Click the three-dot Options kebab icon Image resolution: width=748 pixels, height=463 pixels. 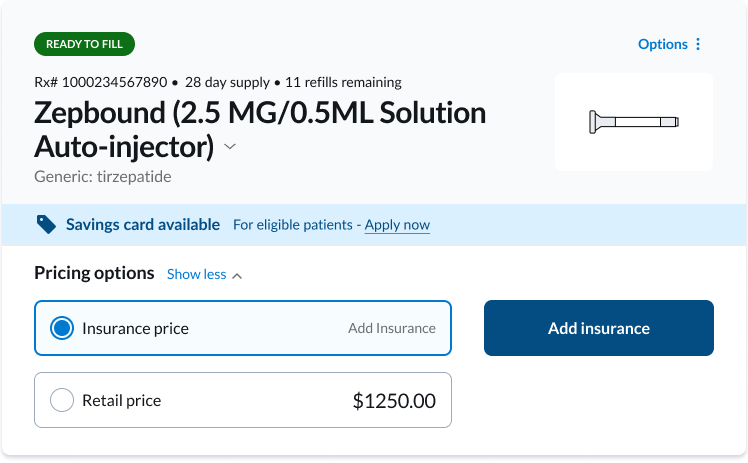(x=698, y=44)
